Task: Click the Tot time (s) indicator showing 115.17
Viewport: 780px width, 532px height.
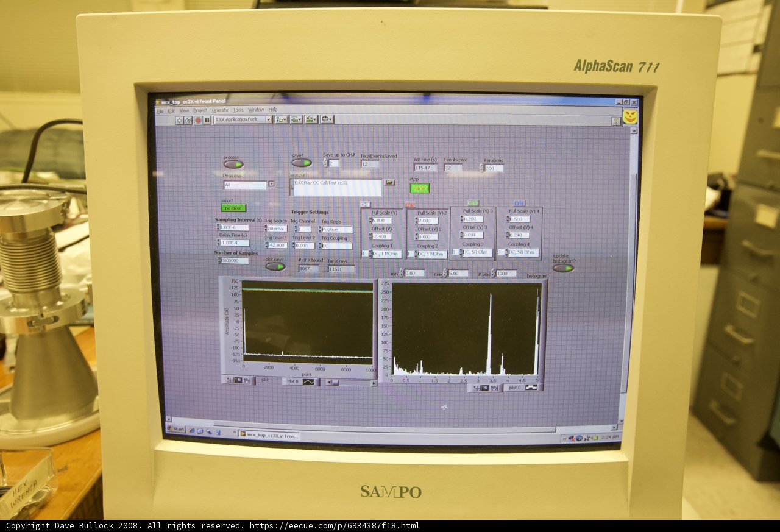Action: 426,168
